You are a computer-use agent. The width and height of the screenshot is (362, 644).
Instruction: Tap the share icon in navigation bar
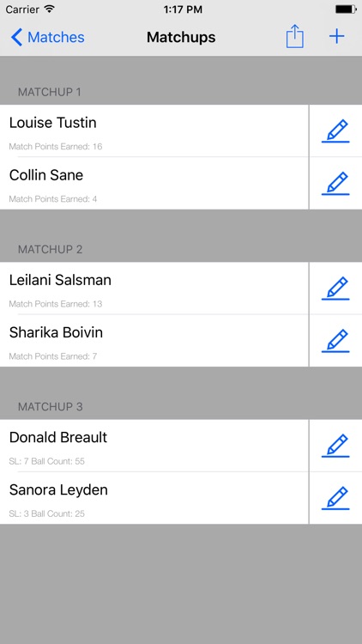coord(295,37)
